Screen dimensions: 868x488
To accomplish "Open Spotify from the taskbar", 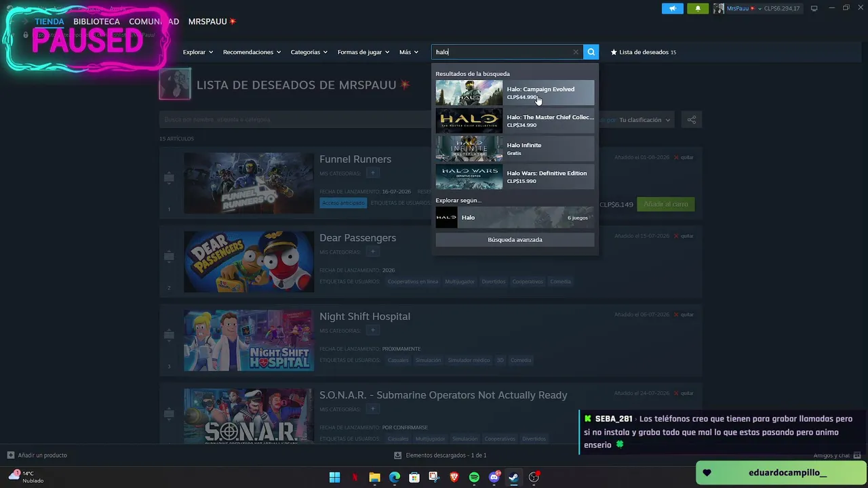I will 474,477.
